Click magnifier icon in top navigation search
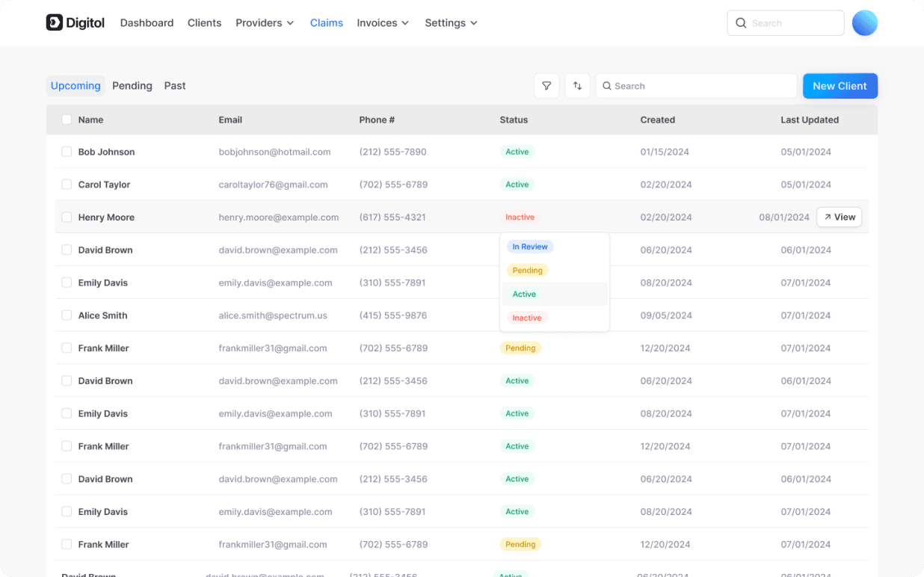Viewport: 924px width, 577px height. click(x=741, y=23)
